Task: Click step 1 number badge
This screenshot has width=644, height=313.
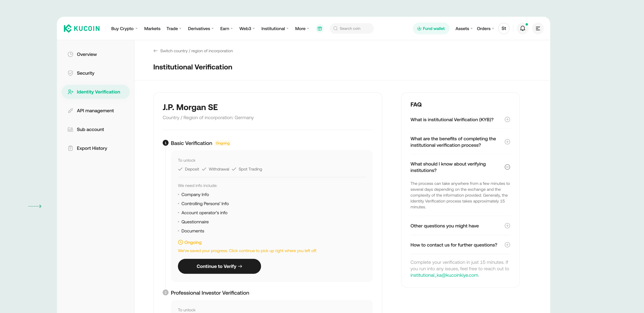Action: 165,143
